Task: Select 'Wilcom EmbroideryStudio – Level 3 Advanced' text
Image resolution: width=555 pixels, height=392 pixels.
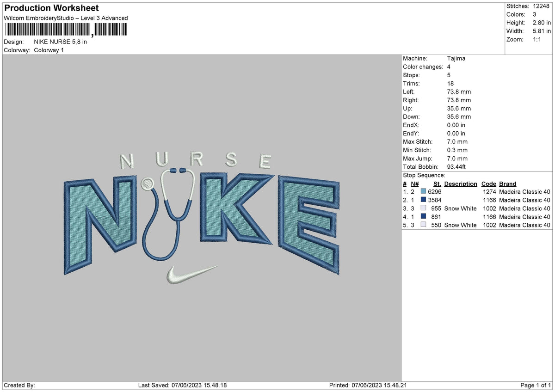Action: click(66, 18)
